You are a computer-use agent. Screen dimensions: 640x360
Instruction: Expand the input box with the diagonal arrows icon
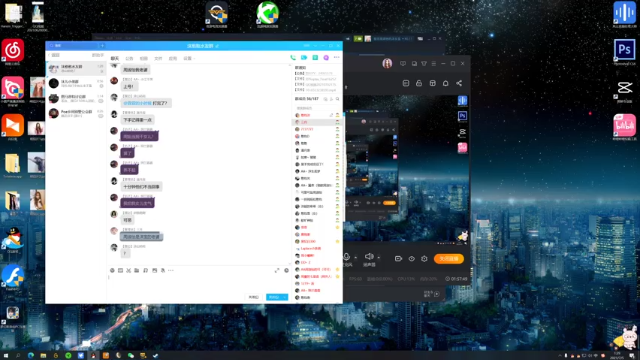(277, 270)
